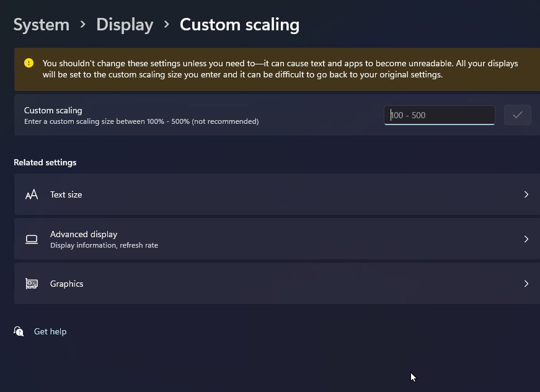Viewport: 540px width, 392px height.
Task: Click the Related settings heading
Action: coord(45,162)
